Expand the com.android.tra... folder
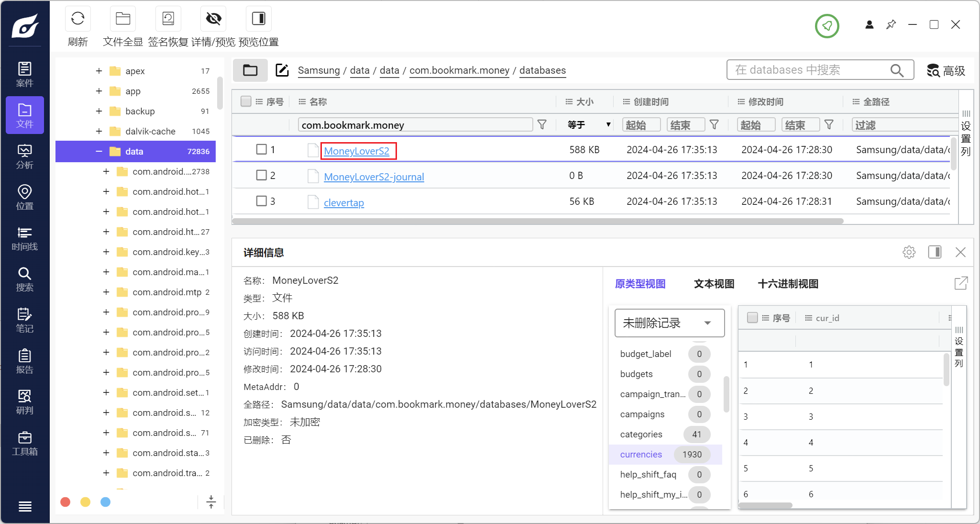 click(x=106, y=473)
